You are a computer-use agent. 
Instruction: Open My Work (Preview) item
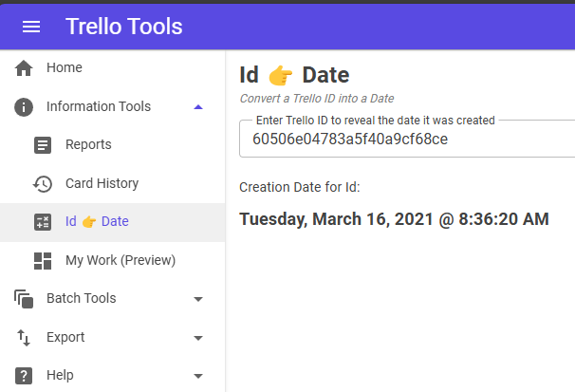tap(120, 261)
